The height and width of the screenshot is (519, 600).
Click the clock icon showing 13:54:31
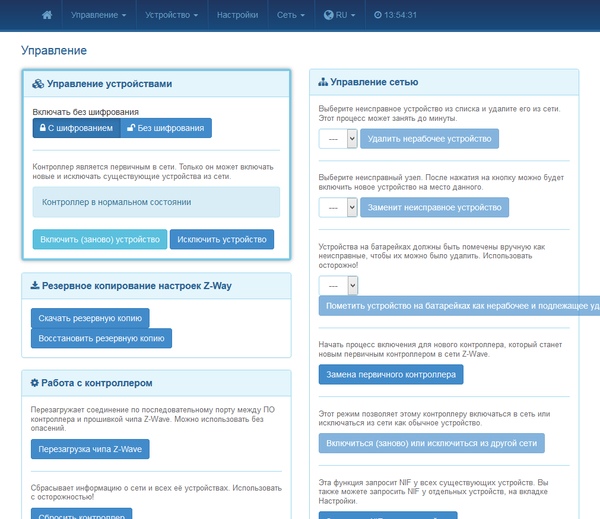point(378,15)
